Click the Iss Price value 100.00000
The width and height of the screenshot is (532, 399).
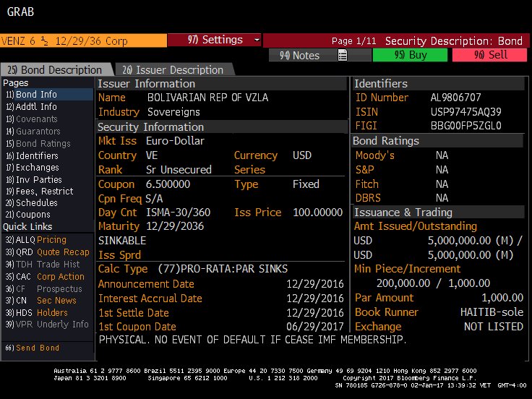[317, 213]
